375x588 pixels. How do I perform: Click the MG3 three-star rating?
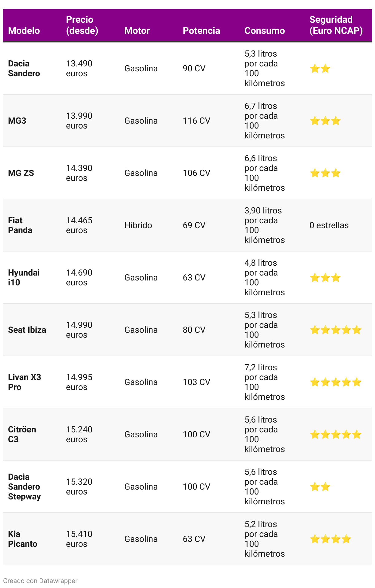coord(325,121)
